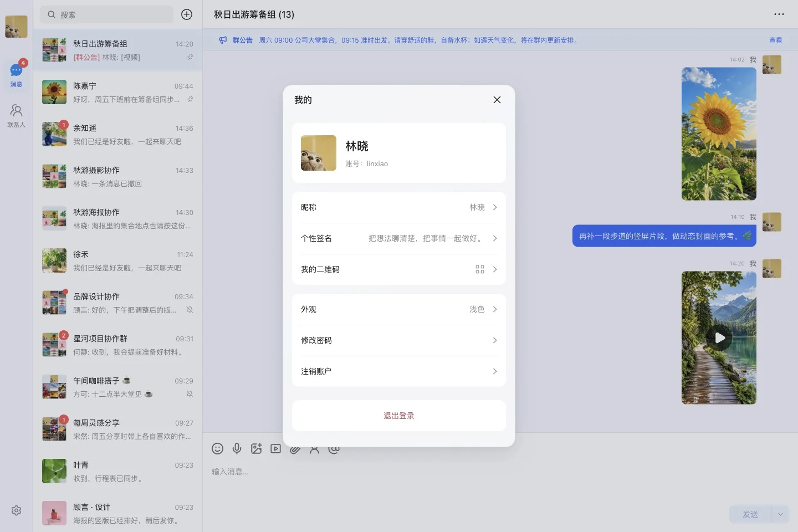Open 我的二维码 QR code icon
Viewport: 798px width, 532px height.
pos(480,269)
